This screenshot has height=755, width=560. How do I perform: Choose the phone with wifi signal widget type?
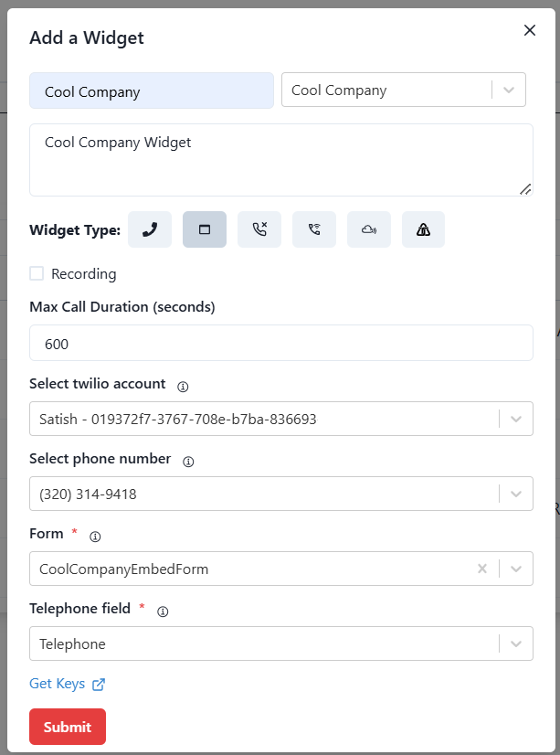[314, 229]
